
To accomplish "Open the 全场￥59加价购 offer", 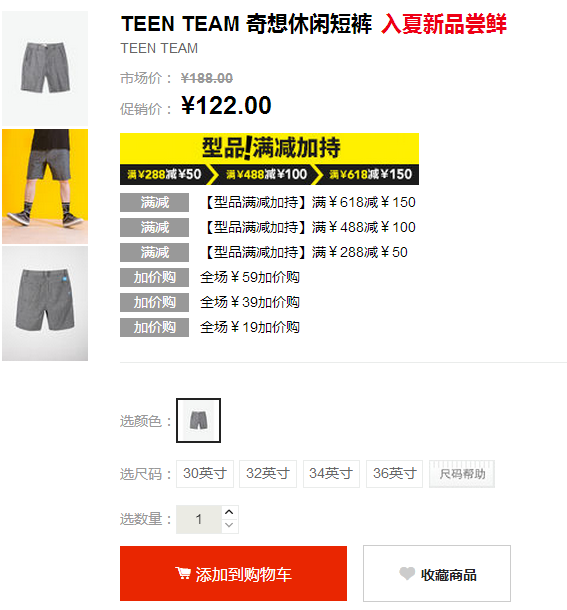I will pyautogui.click(x=250, y=277).
